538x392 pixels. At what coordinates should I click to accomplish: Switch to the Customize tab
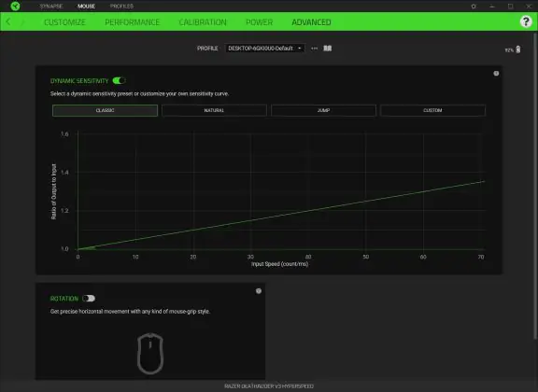tap(64, 22)
